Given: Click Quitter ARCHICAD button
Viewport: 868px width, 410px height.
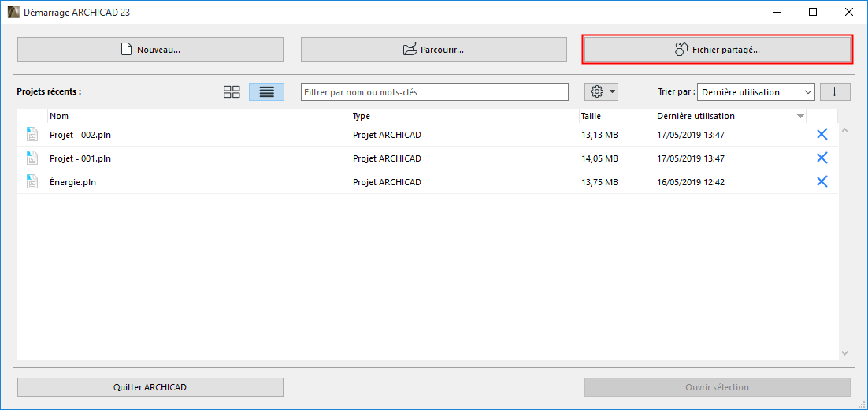Looking at the screenshot, I should click(x=150, y=387).
